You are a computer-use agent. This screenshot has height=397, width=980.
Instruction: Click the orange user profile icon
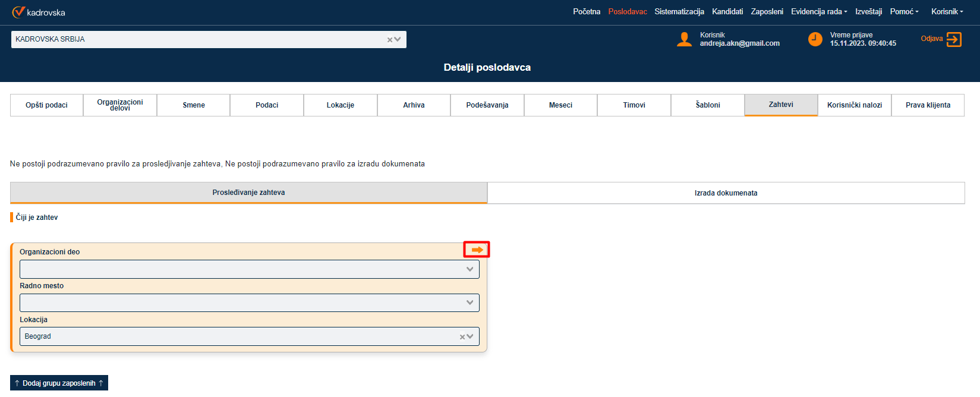pyautogui.click(x=684, y=39)
